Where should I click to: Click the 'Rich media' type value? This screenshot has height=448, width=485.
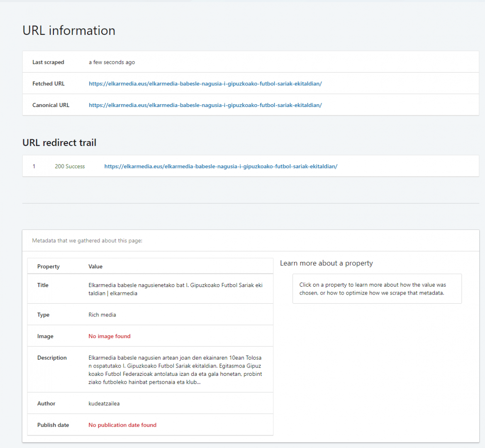(x=102, y=315)
